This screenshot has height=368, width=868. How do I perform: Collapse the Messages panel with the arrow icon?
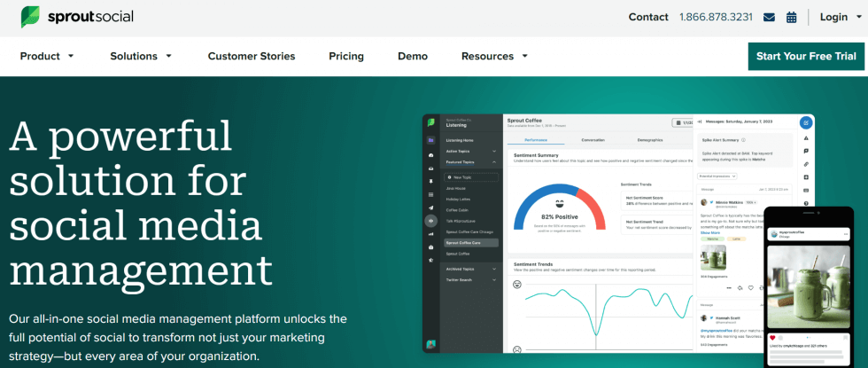[700, 121]
